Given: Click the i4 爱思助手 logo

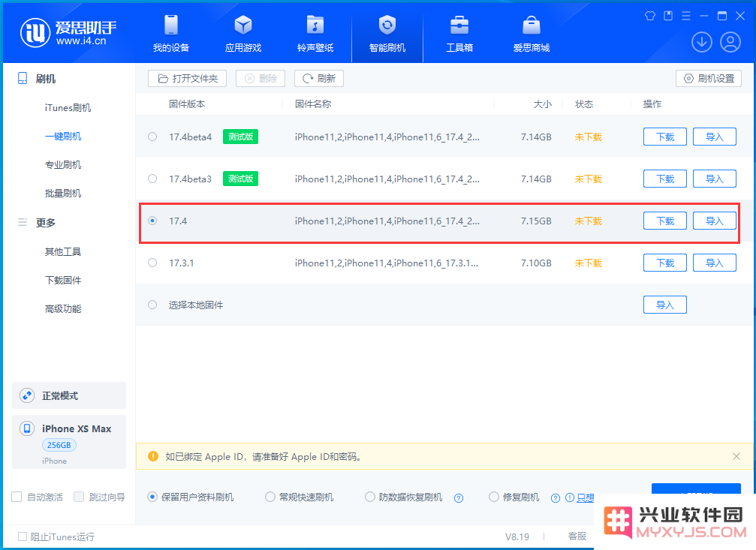Looking at the screenshot, I should click(x=68, y=33).
